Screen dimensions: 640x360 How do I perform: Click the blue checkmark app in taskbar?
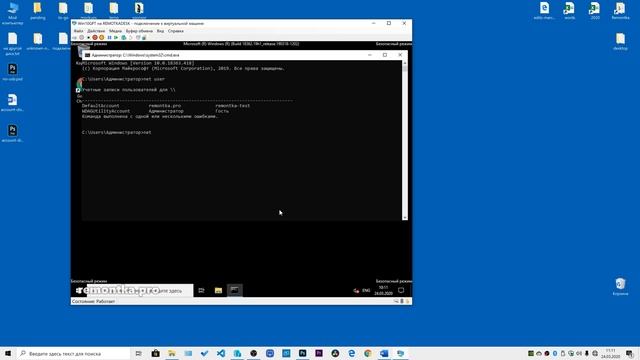coord(204,353)
